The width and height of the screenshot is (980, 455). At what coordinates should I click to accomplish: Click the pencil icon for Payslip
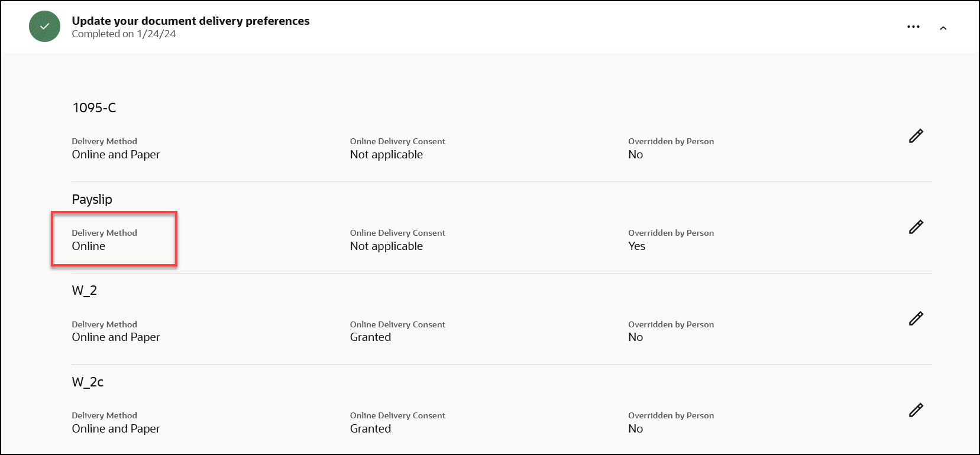pos(916,227)
